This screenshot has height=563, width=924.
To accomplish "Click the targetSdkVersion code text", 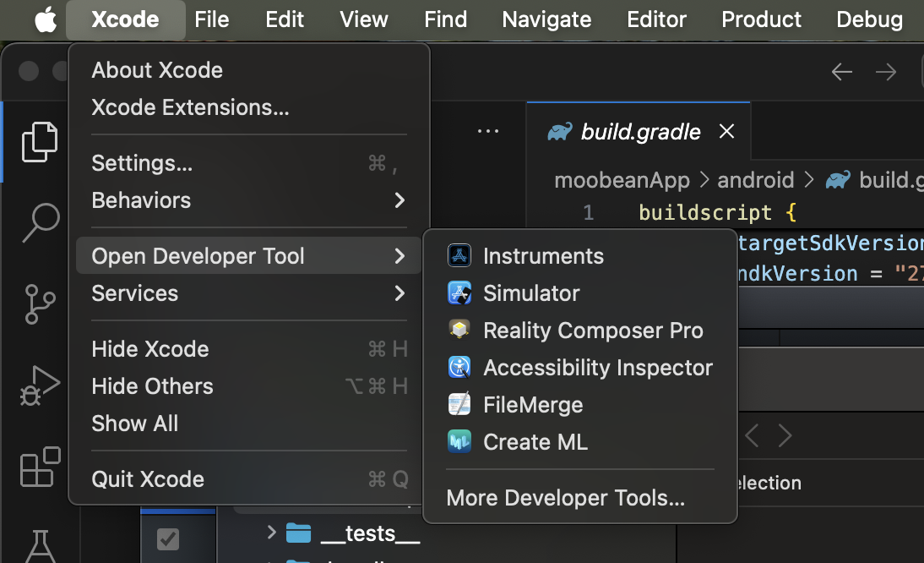I will pos(830,243).
